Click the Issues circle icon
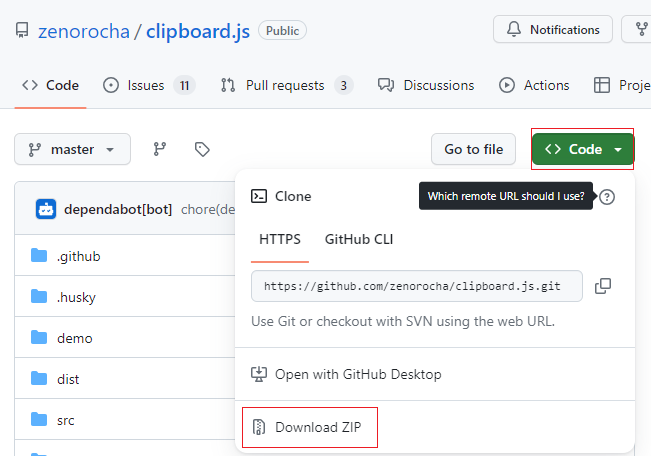 click(111, 85)
